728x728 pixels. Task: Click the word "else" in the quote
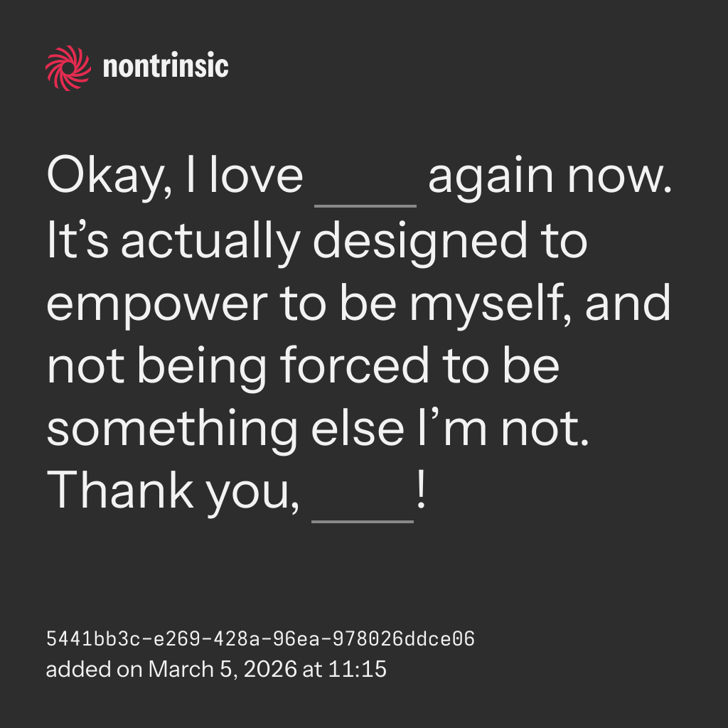(x=361, y=428)
